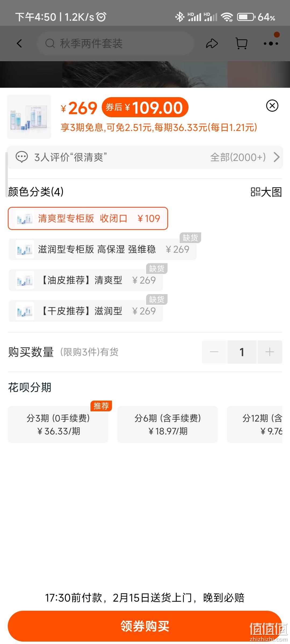Screen dimensions: 290x644
Task: Select 滋润型专柜版 高保湿 强维稳 option
Action: (x=103, y=249)
